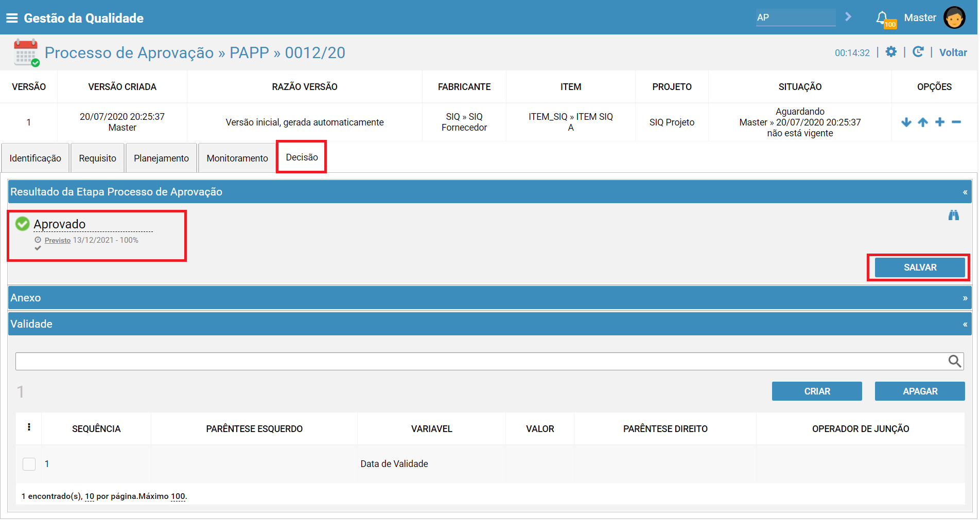Click SALVAR to save the decision

pyautogui.click(x=919, y=267)
